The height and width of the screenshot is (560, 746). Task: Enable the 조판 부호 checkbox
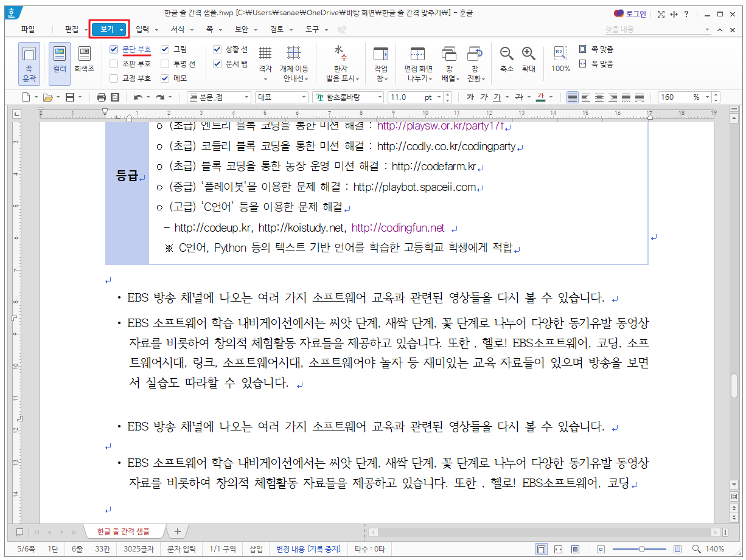pos(114,64)
